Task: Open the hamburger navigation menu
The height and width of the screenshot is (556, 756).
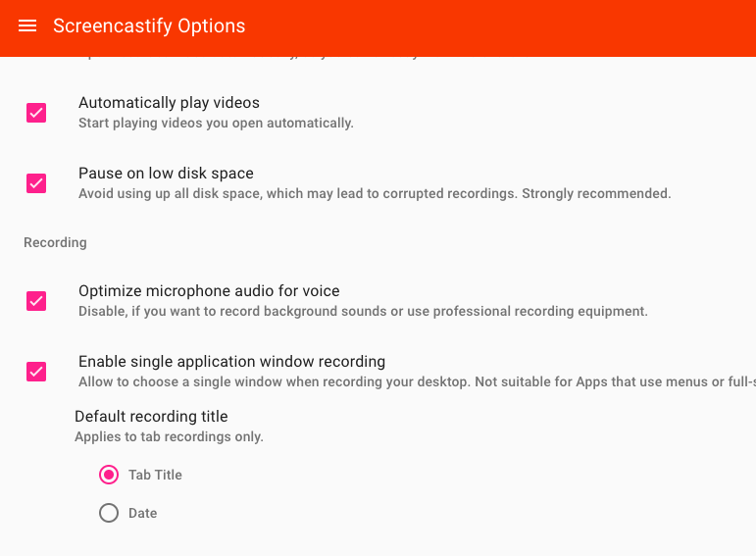Action: click(x=27, y=25)
